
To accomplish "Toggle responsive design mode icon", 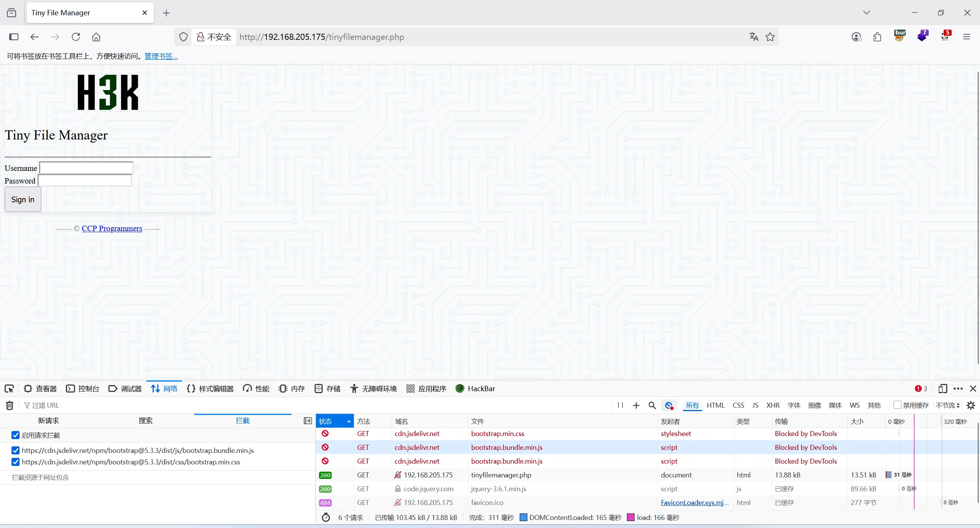I will pos(942,389).
